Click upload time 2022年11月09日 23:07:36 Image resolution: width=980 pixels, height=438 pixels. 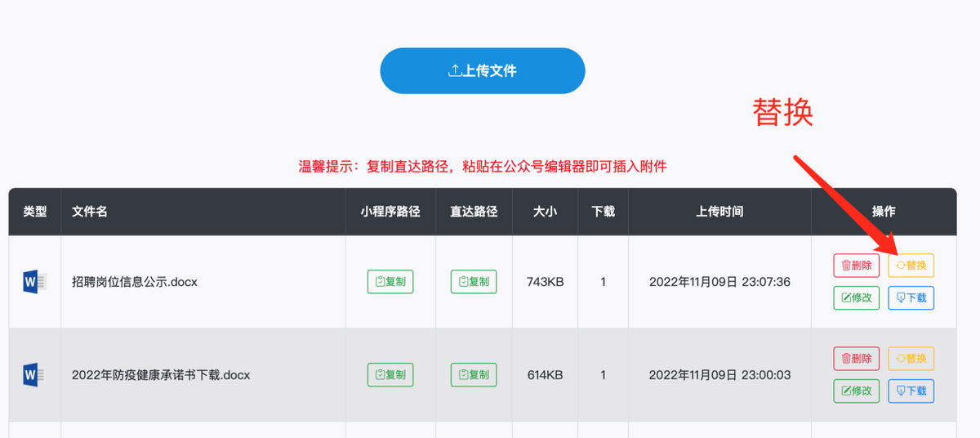[719, 282]
